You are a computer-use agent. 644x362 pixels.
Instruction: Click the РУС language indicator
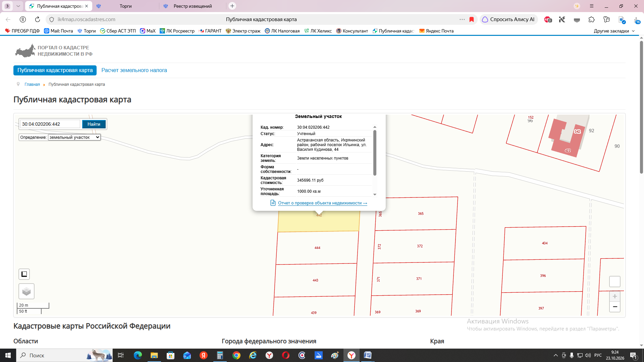[598, 355]
